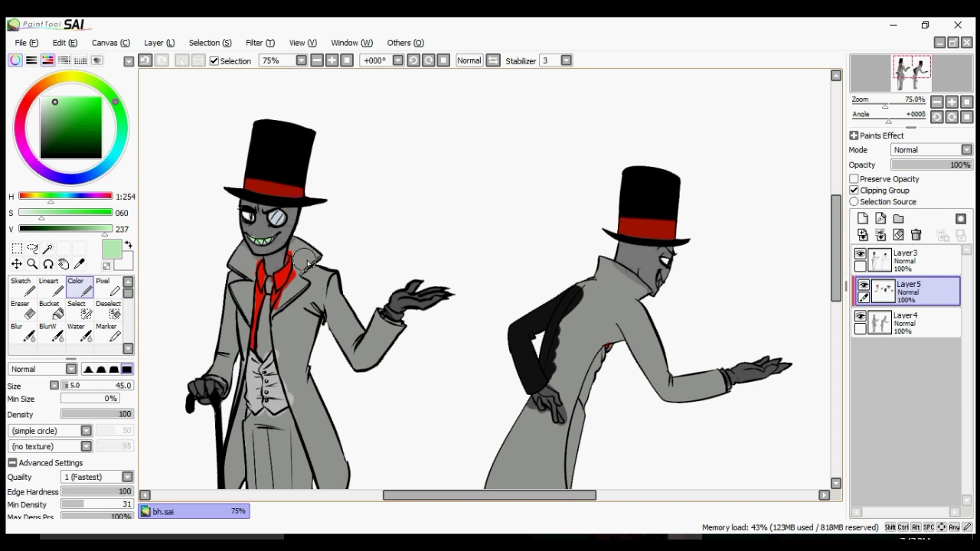Screen dimensions: 980x551
Task: Click the layer Opacity slider
Action: pos(932,165)
